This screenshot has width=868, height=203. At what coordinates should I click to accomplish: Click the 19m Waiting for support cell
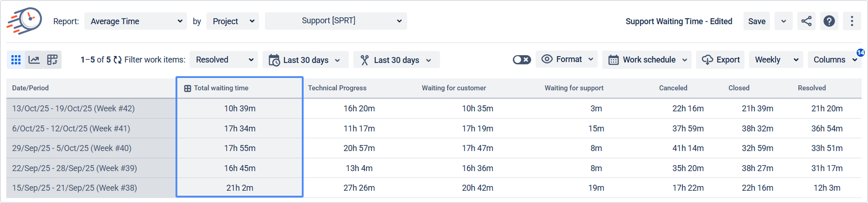pyautogui.click(x=596, y=188)
